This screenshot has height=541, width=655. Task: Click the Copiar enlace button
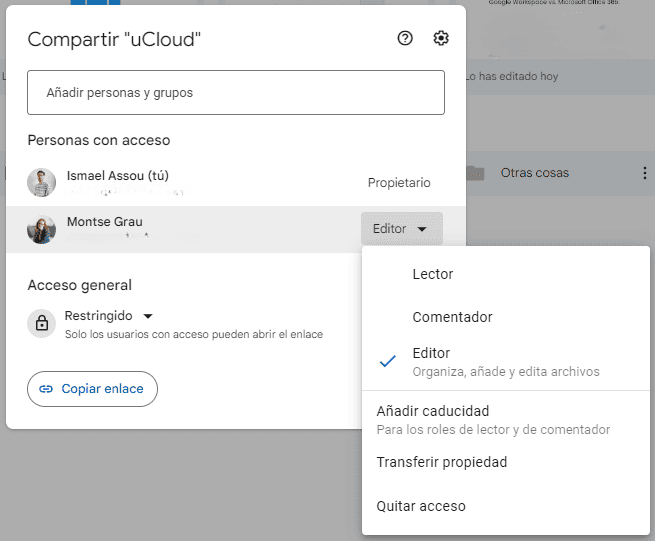[92, 389]
